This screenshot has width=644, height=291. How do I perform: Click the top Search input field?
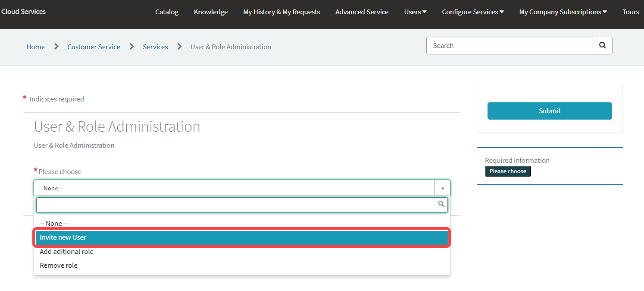tap(509, 46)
